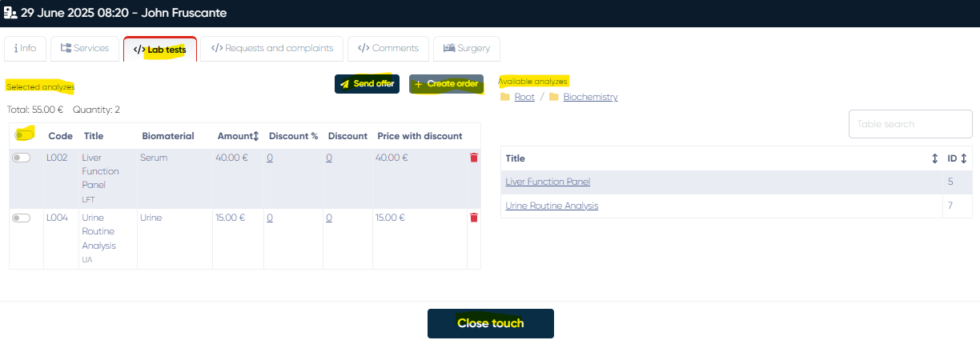Add Urine Routine Analysis from available list
This screenshot has width=980, height=344.
coord(552,206)
